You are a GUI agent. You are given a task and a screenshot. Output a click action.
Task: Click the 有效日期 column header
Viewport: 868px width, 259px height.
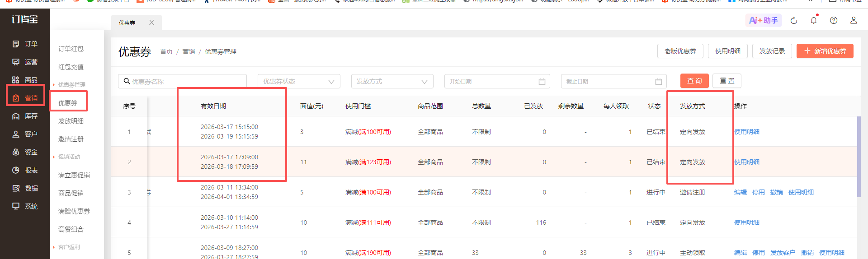[213, 106]
